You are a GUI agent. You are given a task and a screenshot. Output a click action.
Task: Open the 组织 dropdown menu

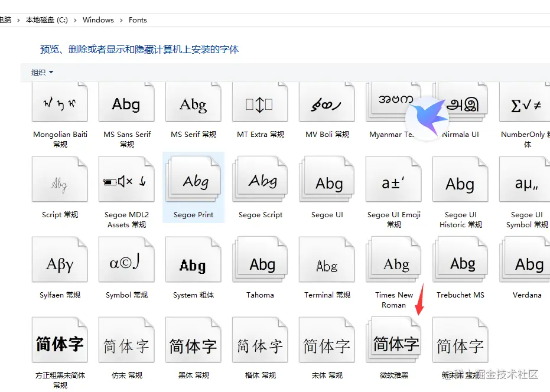pos(42,72)
